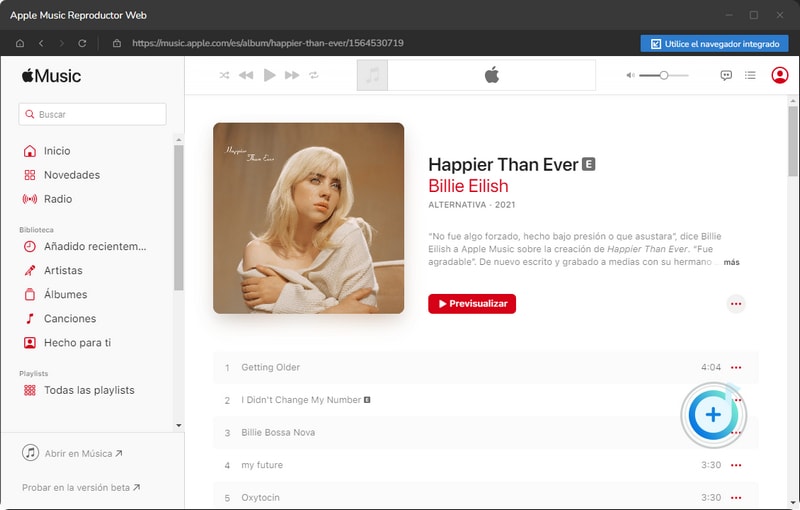Toggle shuffle playback

click(x=224, y=75)
